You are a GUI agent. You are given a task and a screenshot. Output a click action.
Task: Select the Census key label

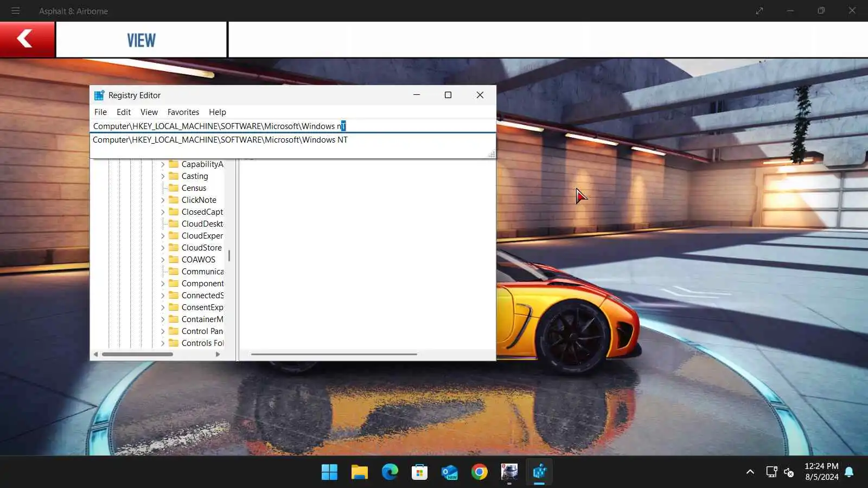[x=194, y=188]
